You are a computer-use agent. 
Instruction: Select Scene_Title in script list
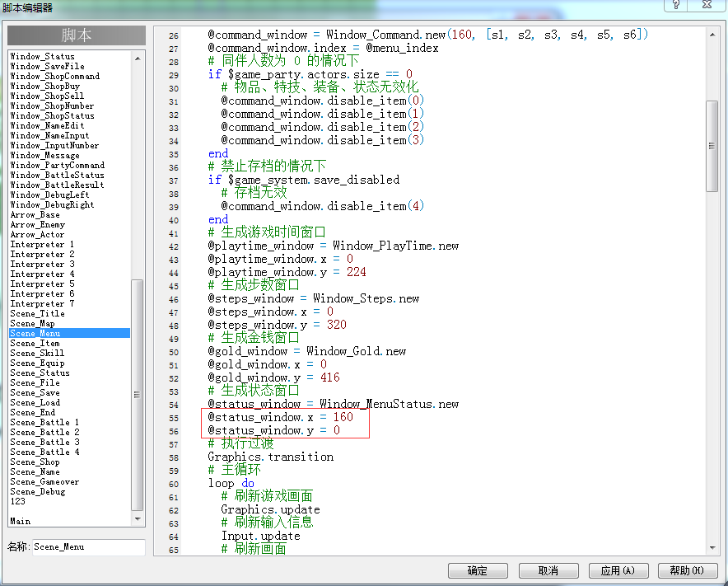[x=38, y=314]
